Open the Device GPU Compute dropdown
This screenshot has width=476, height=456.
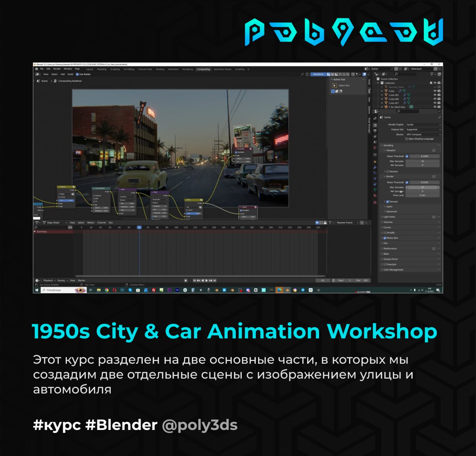point(423,134)
